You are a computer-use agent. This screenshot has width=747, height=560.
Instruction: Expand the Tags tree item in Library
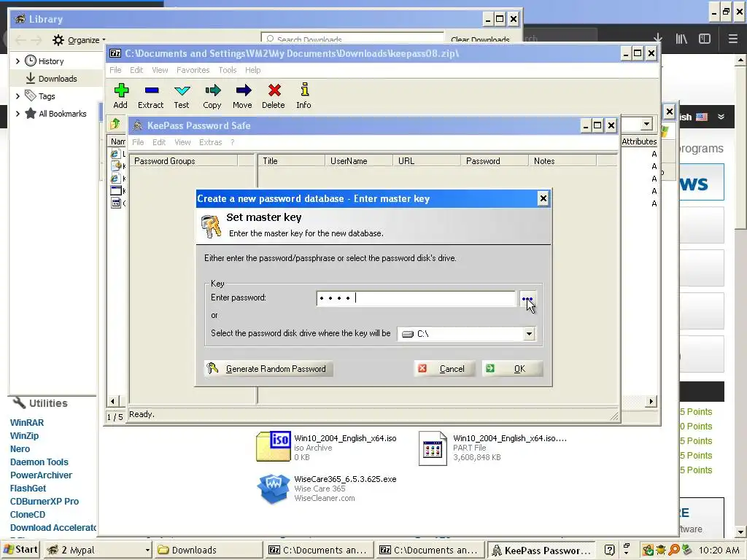[18, 96]
